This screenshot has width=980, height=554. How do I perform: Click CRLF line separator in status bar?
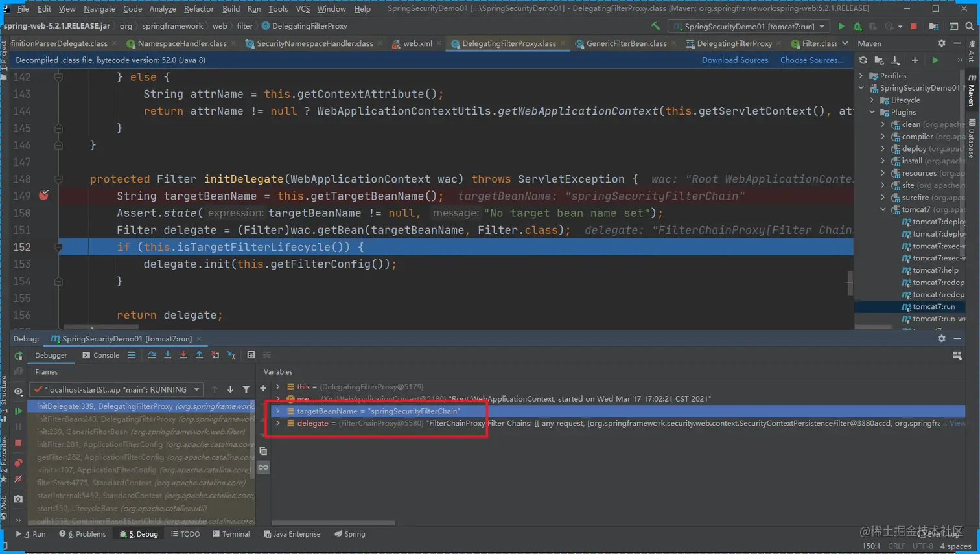pos(896,546)
